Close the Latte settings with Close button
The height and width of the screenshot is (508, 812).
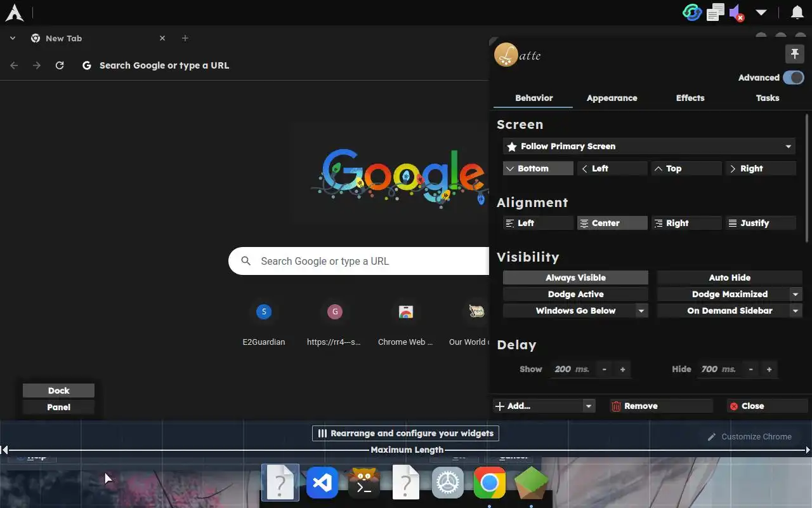coord(767,406)
